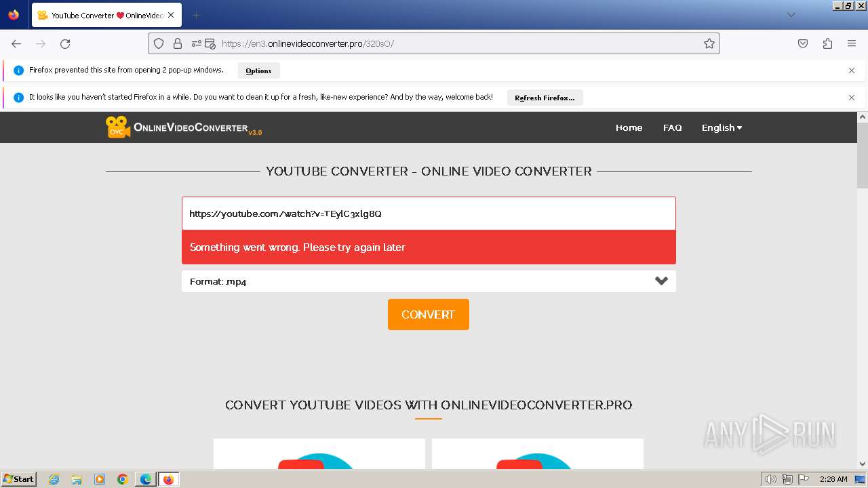Click the scrollbar down arrow
868x488 pixels.
[x=863, y=464]
